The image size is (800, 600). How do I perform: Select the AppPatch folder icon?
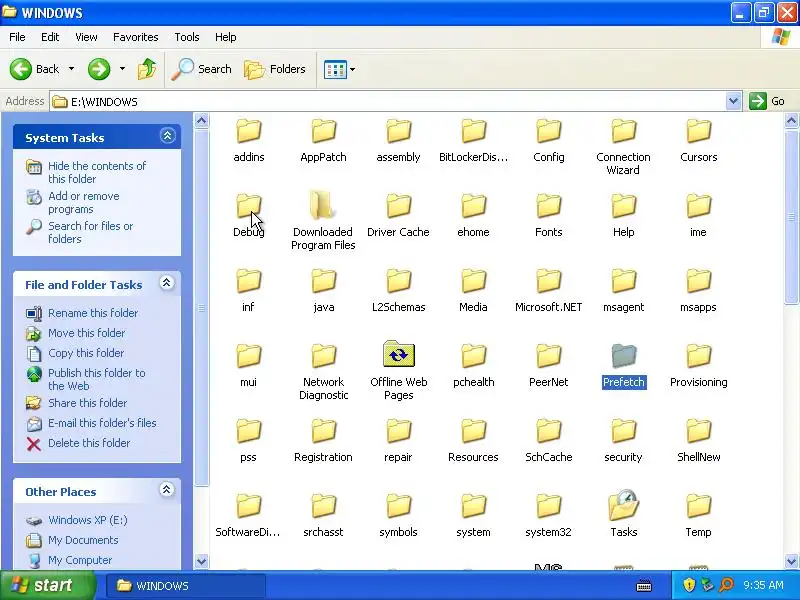tap(323, 132)
